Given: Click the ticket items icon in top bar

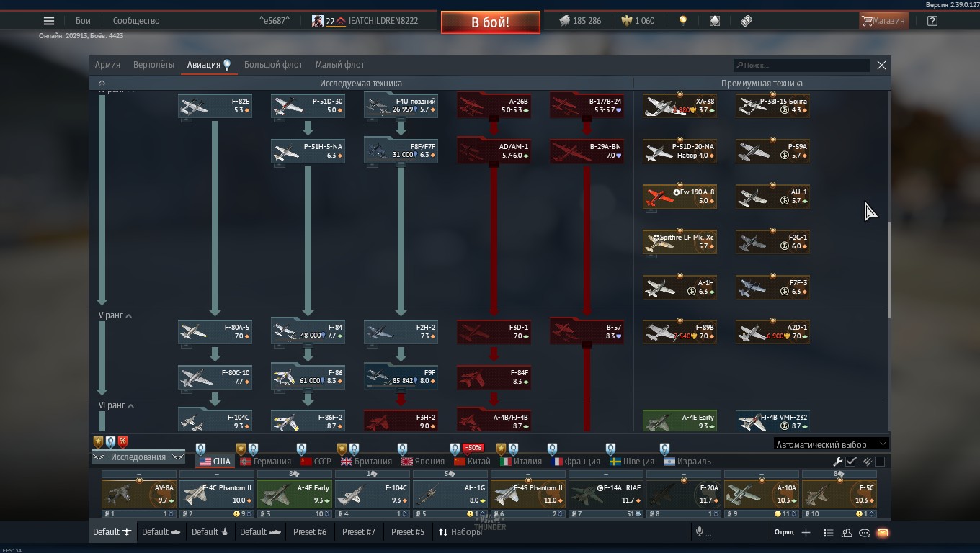Looking at the screenshot, I should point(747,21).
